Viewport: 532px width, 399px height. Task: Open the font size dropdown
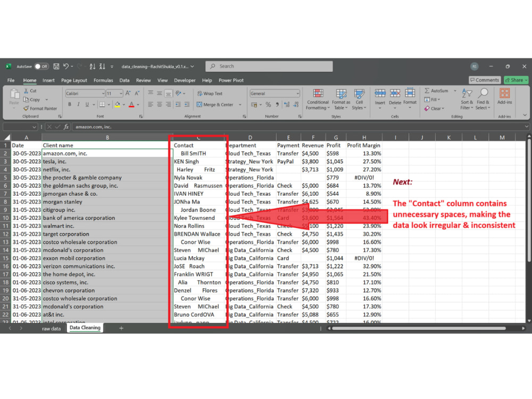(120, 94)
